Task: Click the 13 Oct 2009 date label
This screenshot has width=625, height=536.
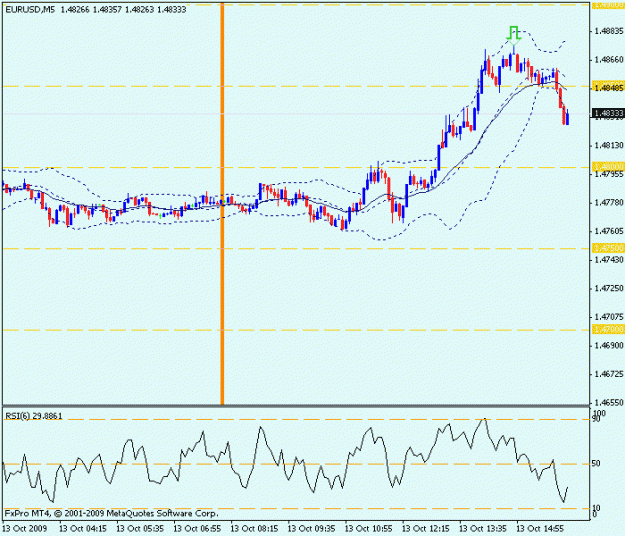Action: (24, 529)
